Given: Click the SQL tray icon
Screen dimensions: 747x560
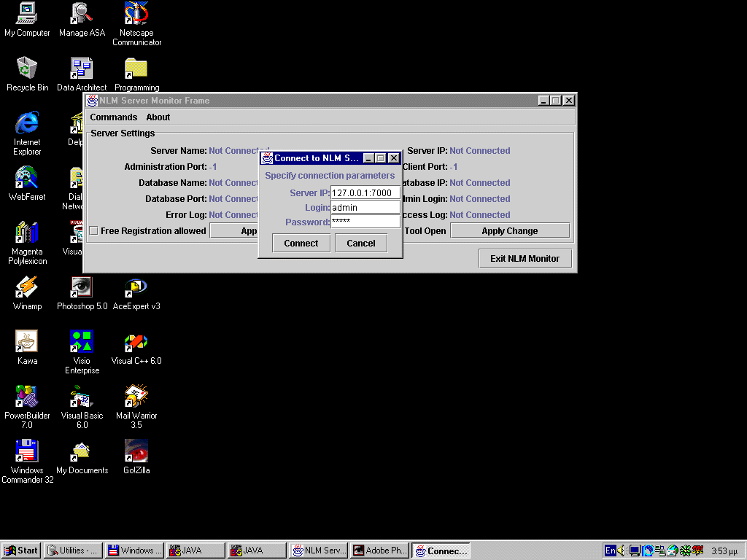Looking at the screenshot, I should 697,551.
